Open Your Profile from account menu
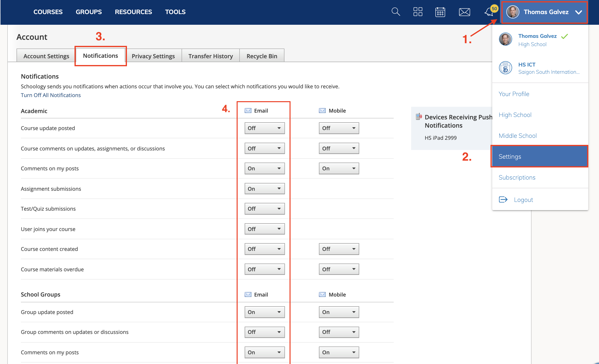 (x=514, y=94)
